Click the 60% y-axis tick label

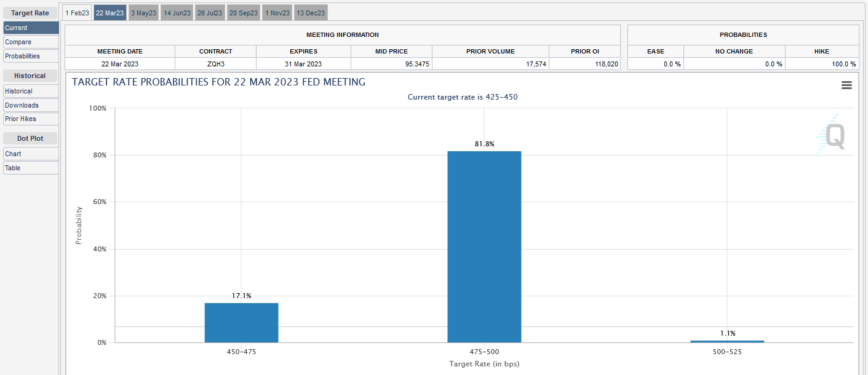pos(100,202)
